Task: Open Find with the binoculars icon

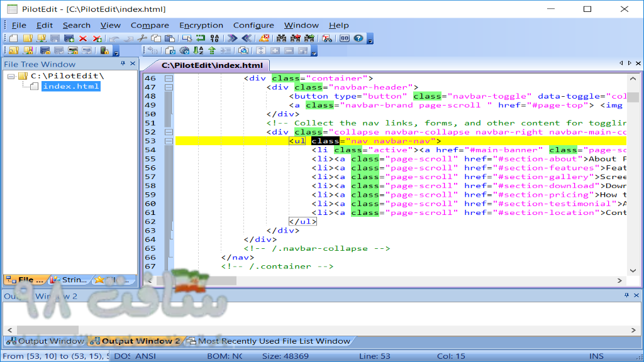Action: (281, 38)
